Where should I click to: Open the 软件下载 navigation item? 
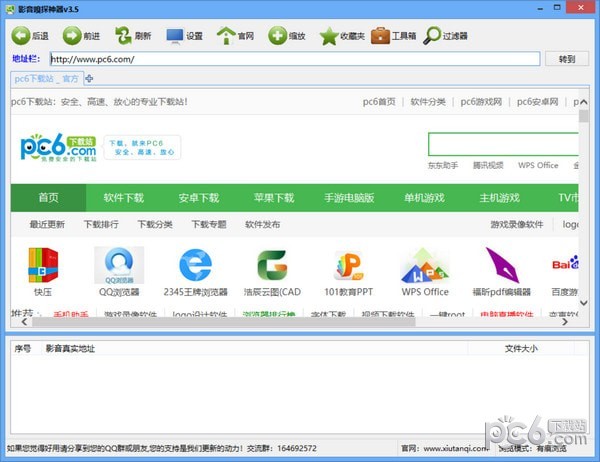[x=124, y=198]
